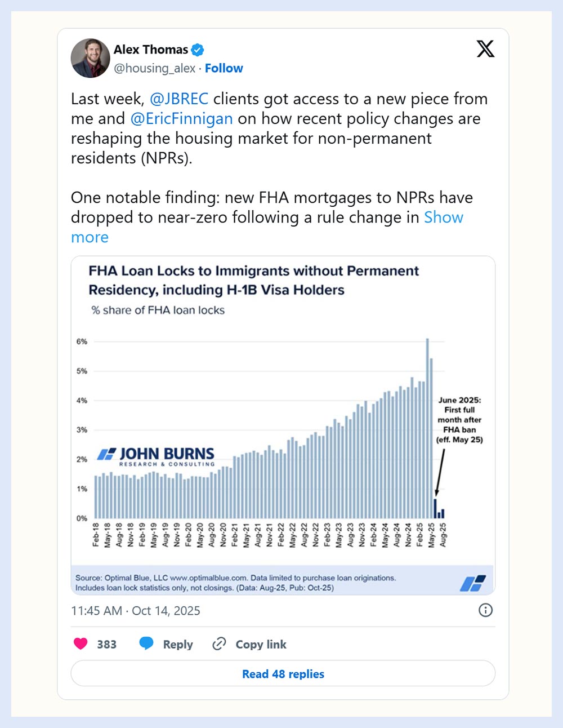Expand tweet text with Show more
Image resolution: width=563 pixels, height=728 pixels.
(443, 217)
